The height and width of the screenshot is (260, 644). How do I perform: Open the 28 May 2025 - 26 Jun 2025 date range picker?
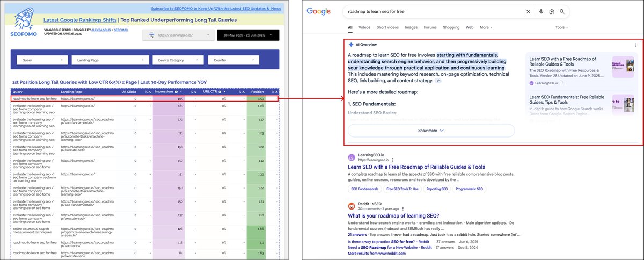pyautogui.click(x=248, y=35)
